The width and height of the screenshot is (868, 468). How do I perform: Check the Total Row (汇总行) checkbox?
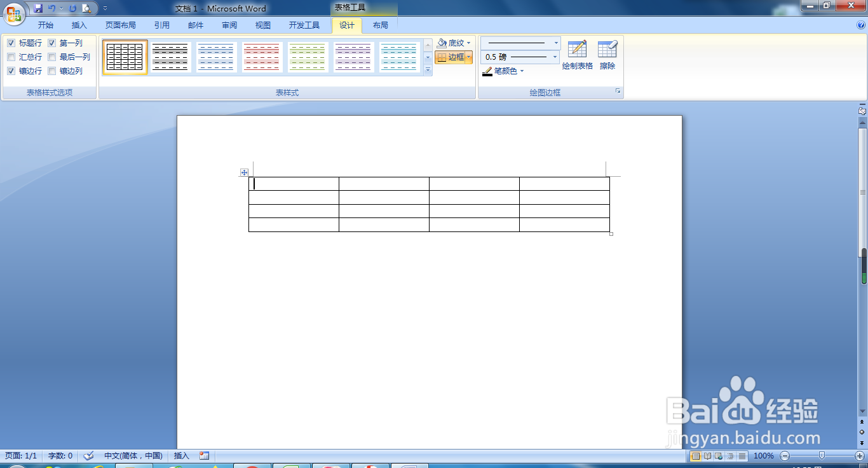click(11, 57)
